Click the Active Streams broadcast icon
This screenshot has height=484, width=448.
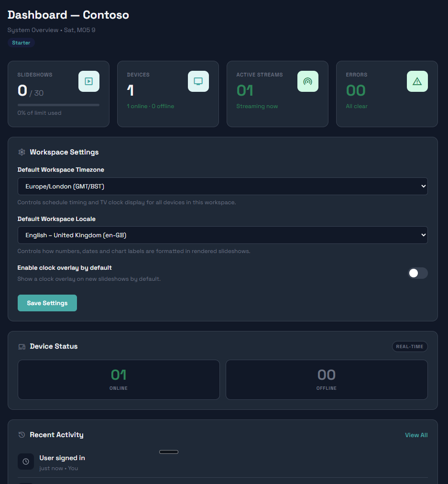[x=308, y=81]
